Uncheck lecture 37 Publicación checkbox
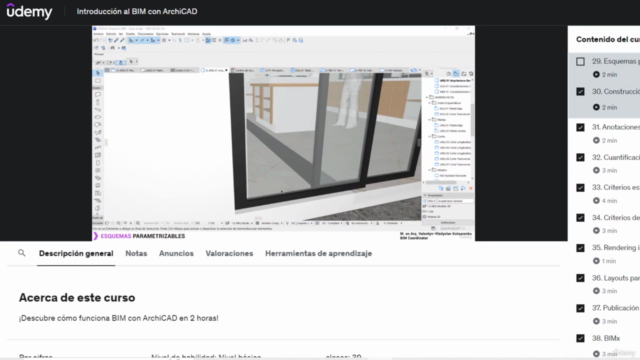The width and height of the screenshot is (640, 360). 580,308
